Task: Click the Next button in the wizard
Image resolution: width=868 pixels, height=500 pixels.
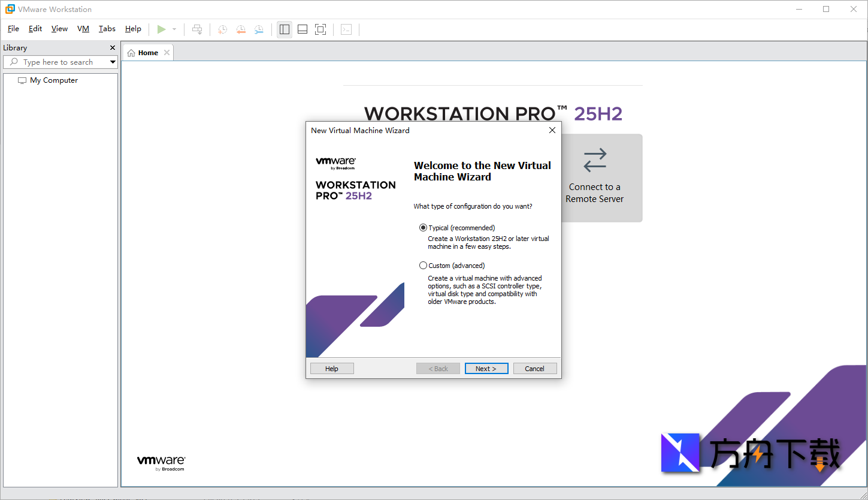Action: tap(486, 368)
